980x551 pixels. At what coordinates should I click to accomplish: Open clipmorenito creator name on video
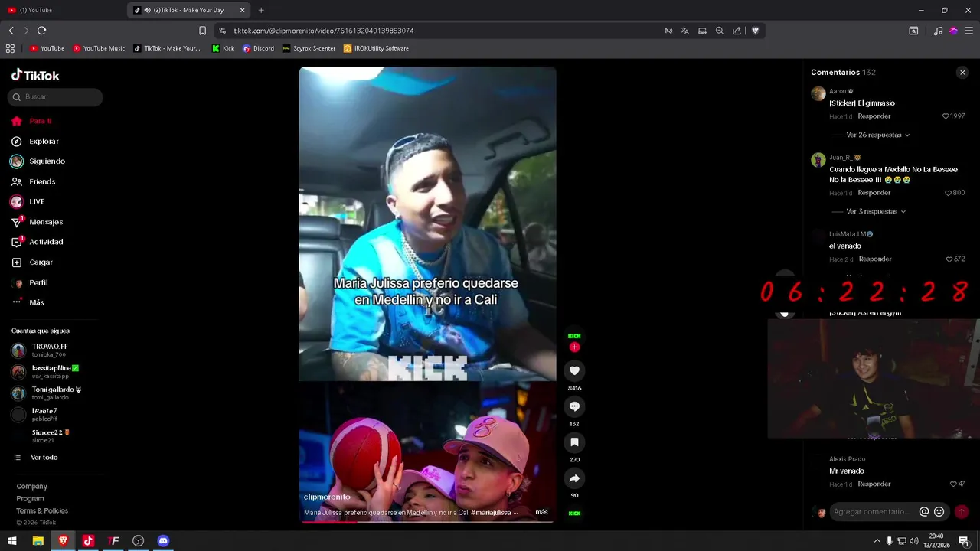point(327,497)
